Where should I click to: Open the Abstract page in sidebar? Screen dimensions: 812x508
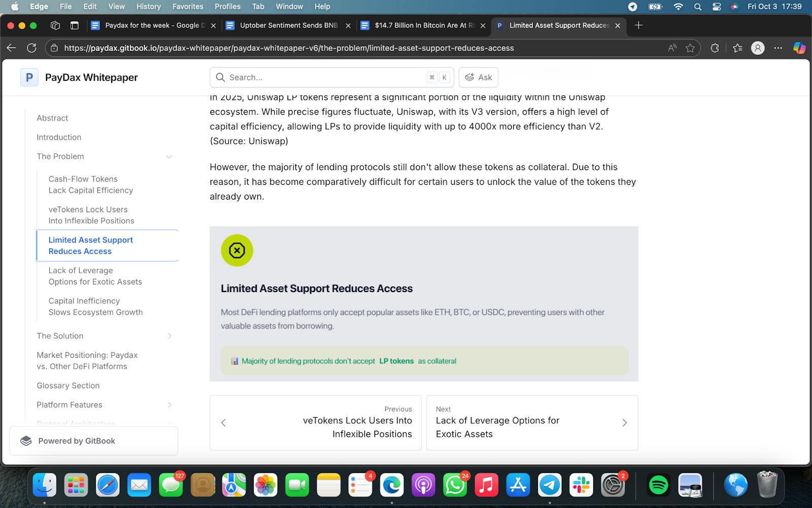click(52, 118)
